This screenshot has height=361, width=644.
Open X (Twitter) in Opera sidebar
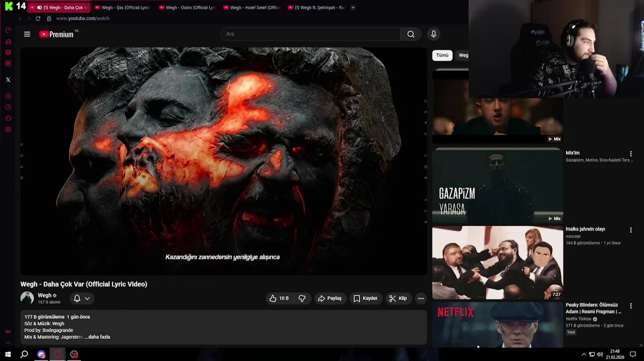8,80
